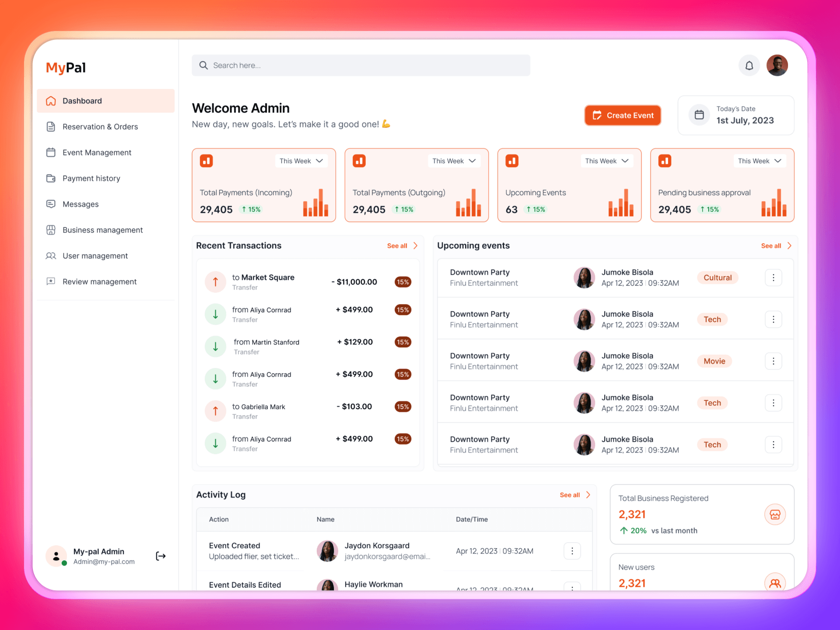Open kebab menu for Cultural event row
The image size is (840, 630).
point(773,277)
